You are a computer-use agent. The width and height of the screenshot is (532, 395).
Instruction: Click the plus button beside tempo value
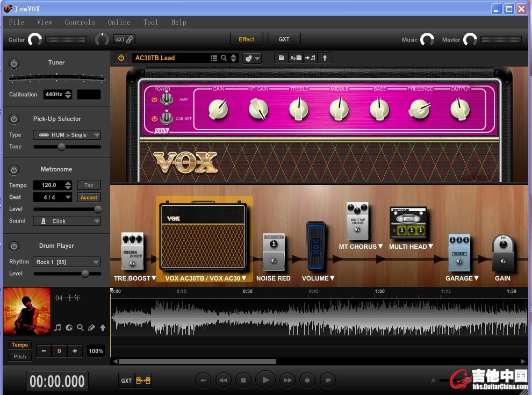(x=75, y=351)
